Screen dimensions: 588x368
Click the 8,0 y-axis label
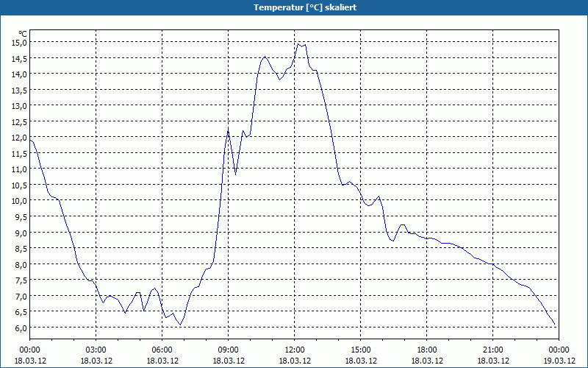point(21,264)
